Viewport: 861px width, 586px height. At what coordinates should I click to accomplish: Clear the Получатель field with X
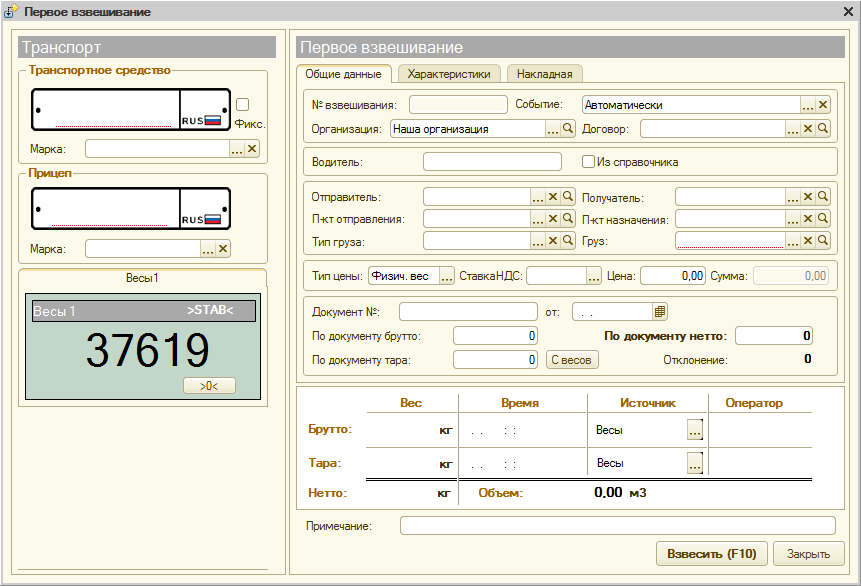pyautogui.click(x=807, y=197)
